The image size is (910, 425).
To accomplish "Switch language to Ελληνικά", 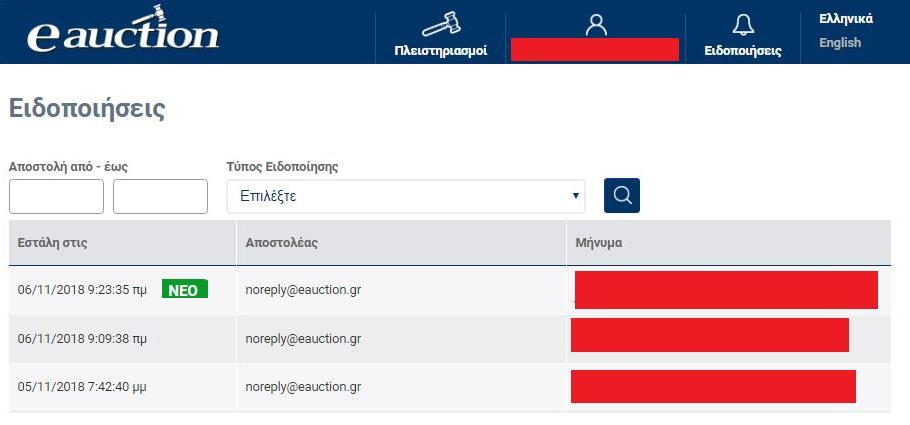I will point(846,19).
